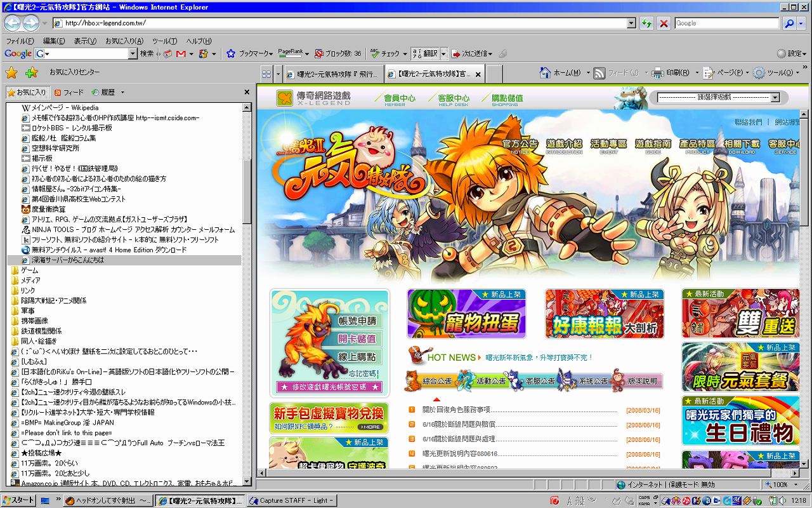Click the Google Toolbar blue bookmark star
This screenshot has width=812, height=508.
231,54
